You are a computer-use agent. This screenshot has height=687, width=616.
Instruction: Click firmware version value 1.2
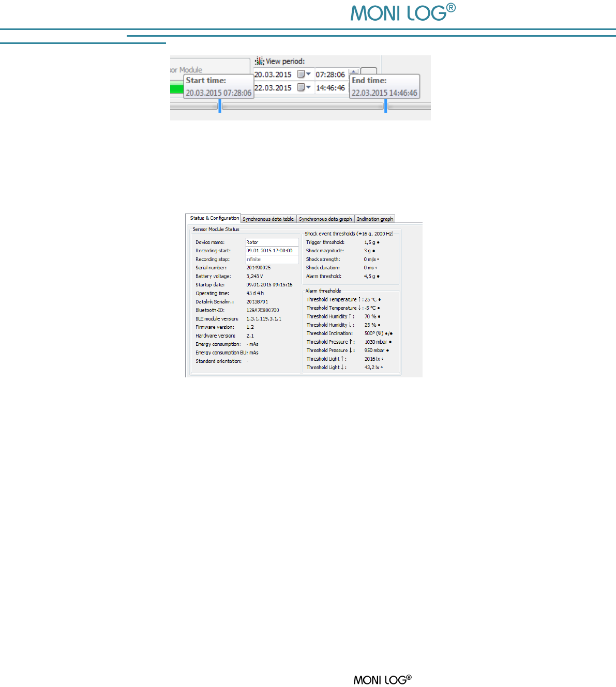coord(250,327)
